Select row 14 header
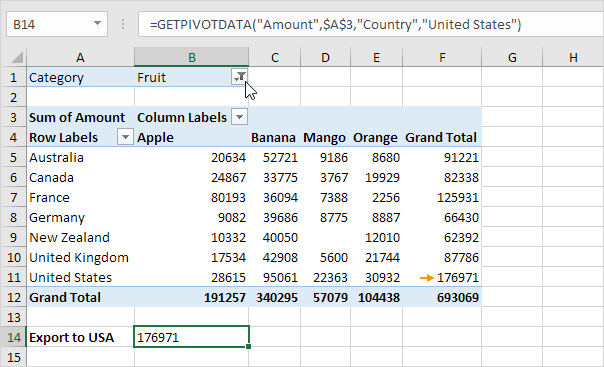Screen dimensions: 604x367 (x=13, y=337)
